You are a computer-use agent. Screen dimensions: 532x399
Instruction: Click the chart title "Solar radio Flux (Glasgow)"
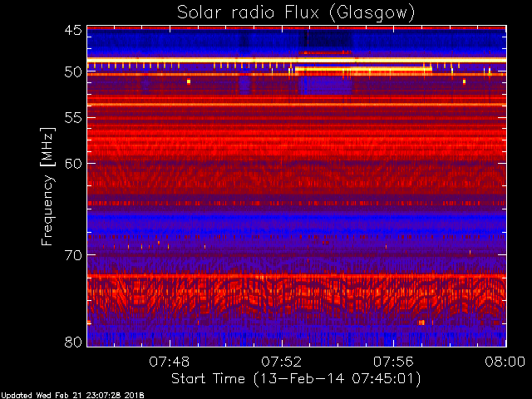[296, 13]
